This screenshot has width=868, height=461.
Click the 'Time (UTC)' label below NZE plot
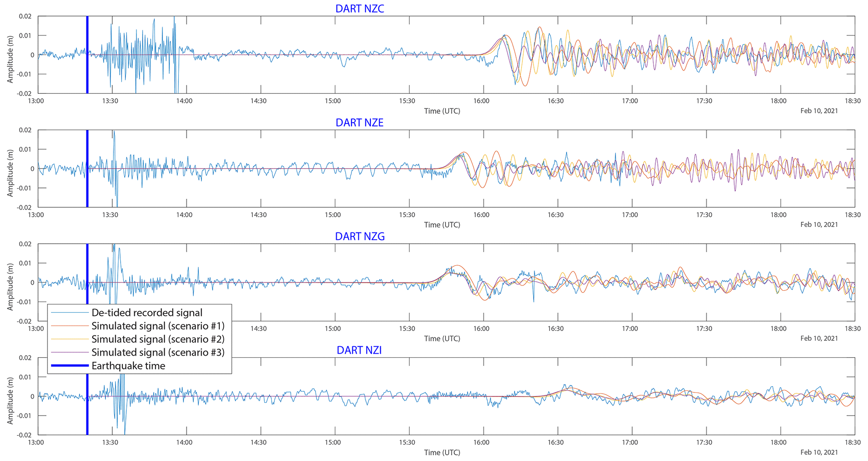tap(442, 225)
